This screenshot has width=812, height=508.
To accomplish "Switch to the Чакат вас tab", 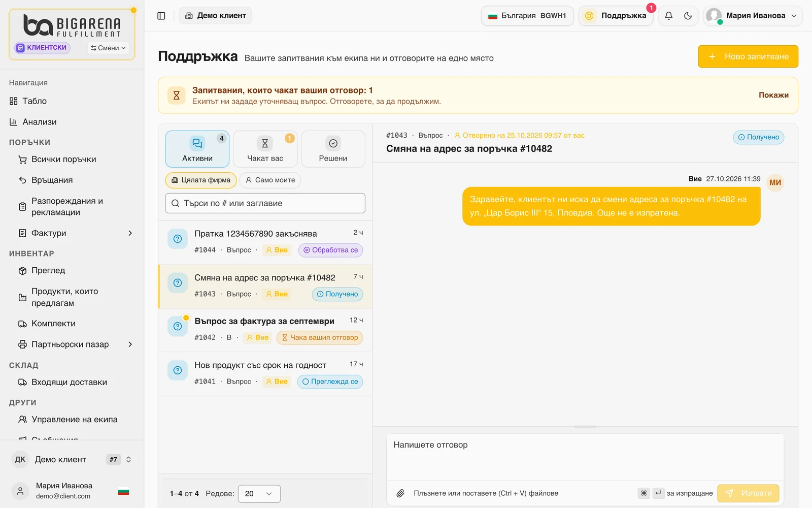I will (265, 149).
